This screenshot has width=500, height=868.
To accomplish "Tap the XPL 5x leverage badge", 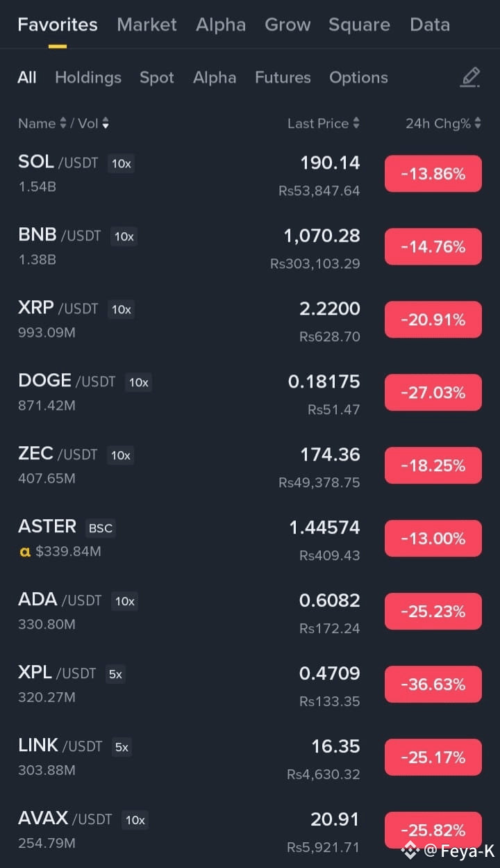I will tap(115, 674).
